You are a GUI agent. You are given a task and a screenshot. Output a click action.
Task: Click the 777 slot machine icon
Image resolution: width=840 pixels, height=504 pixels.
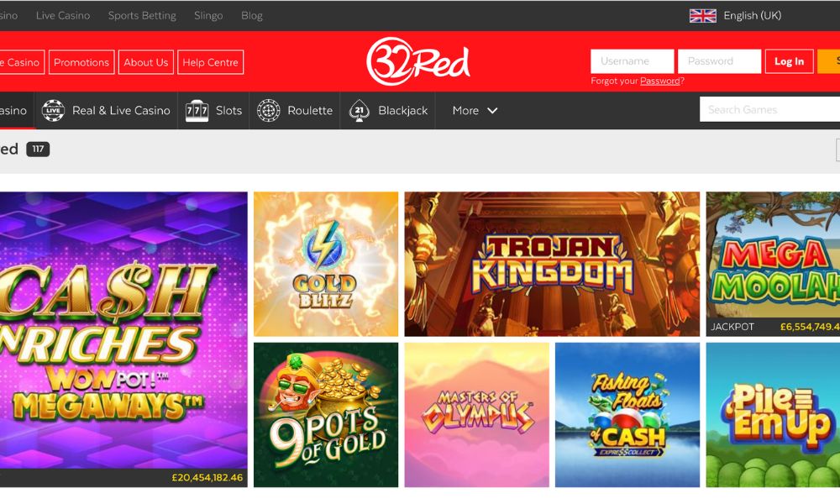coord(197,111)
